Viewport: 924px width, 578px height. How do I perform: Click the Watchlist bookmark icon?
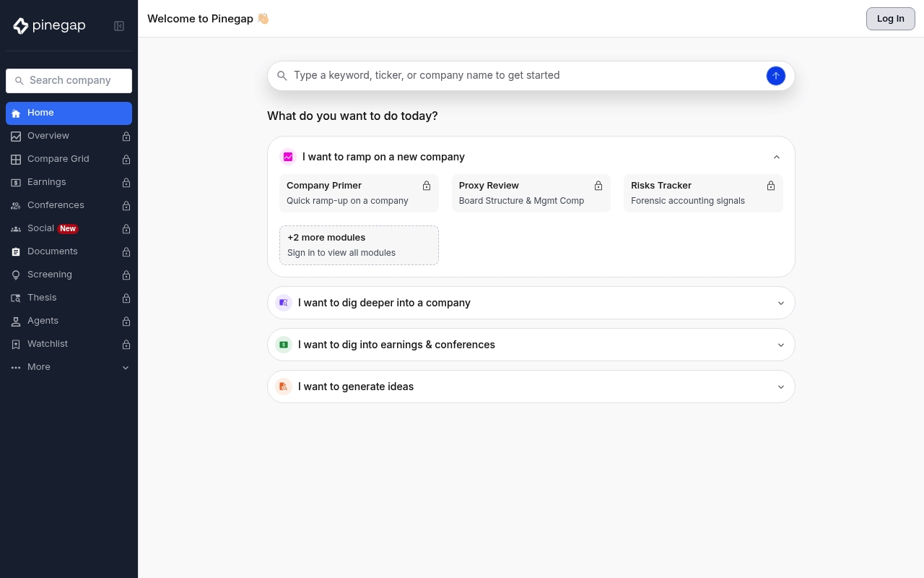coord(16,345)
